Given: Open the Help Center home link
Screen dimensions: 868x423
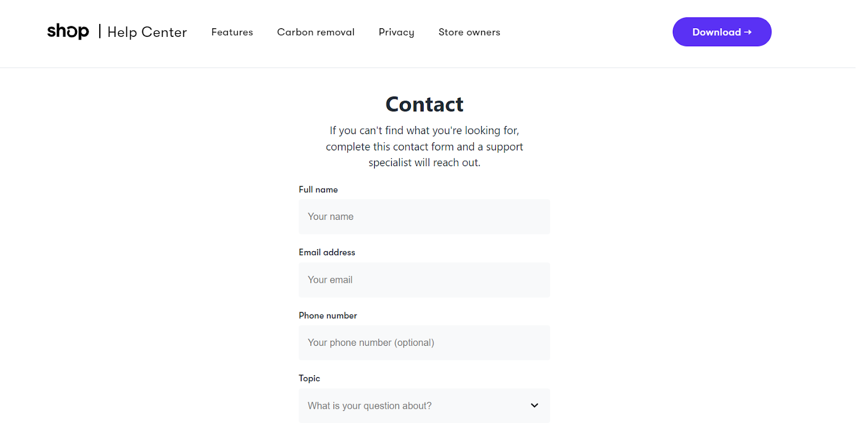Looking at the screenshot, I should point(147,32).
